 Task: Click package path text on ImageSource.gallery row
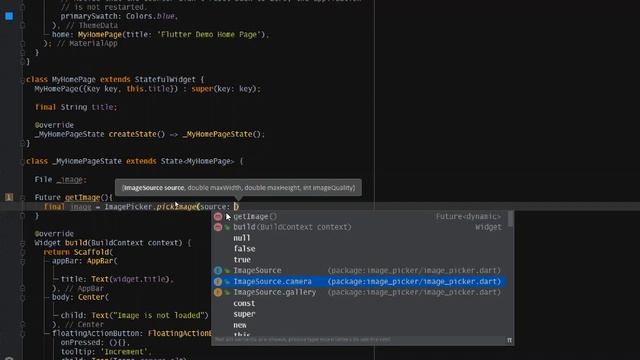pos(414,292)
